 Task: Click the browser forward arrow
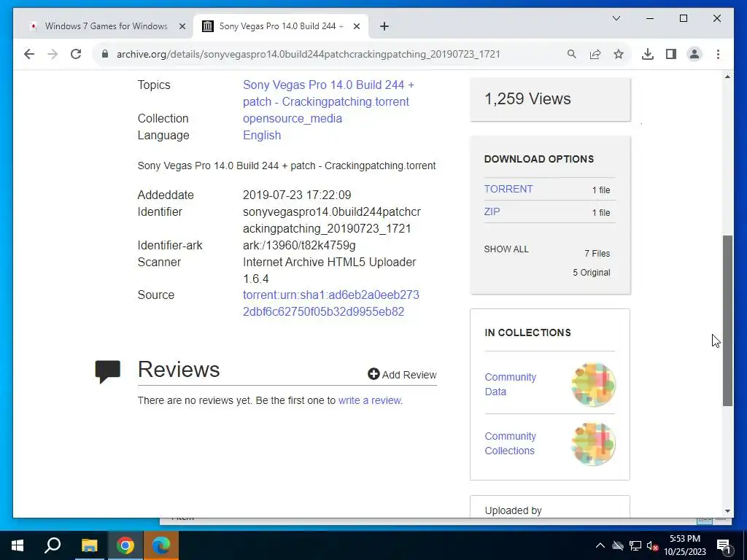[53, 54]
